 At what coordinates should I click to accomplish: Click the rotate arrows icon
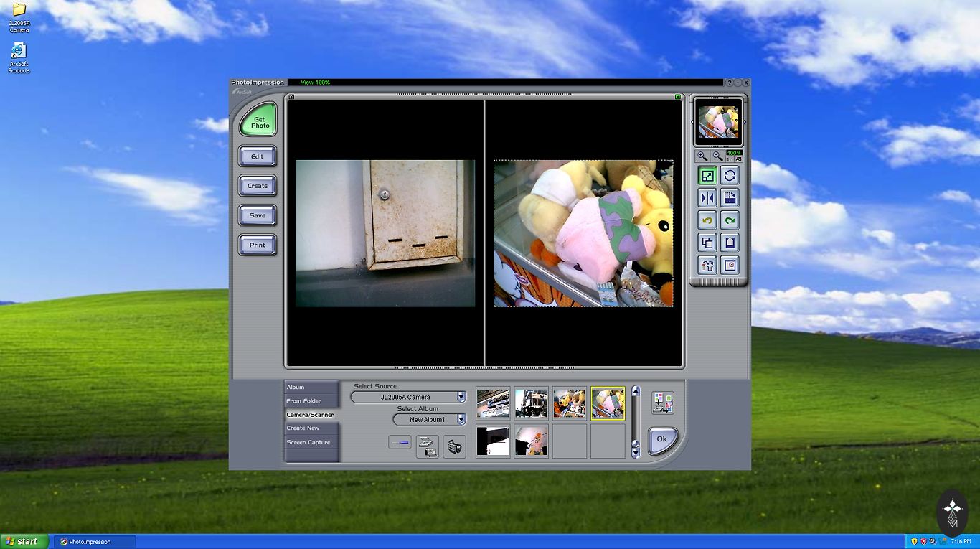coord(730,176)
